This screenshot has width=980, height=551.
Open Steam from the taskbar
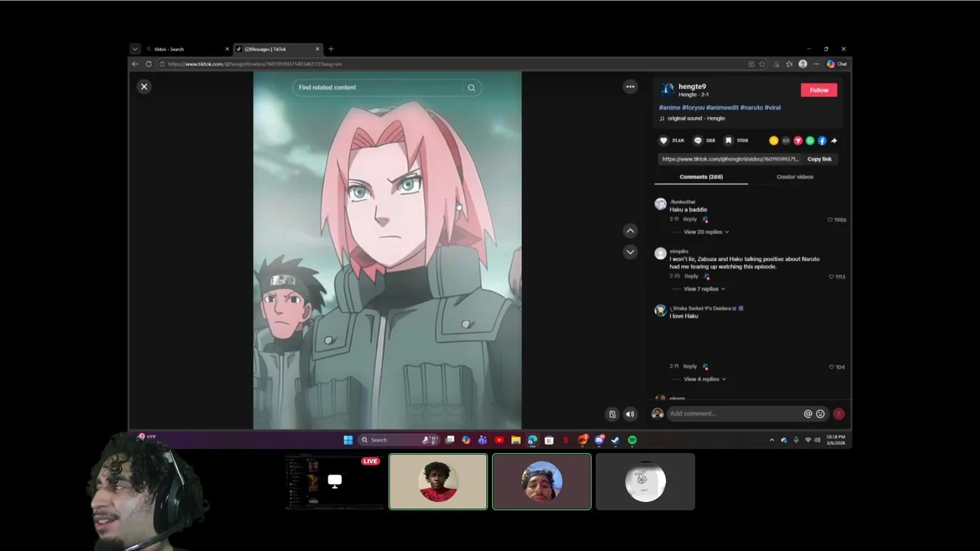click(616, 440)
